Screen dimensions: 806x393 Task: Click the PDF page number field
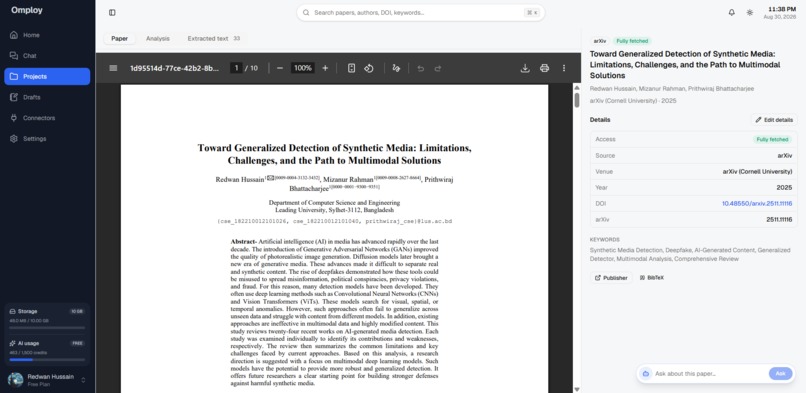coord(236,68)
